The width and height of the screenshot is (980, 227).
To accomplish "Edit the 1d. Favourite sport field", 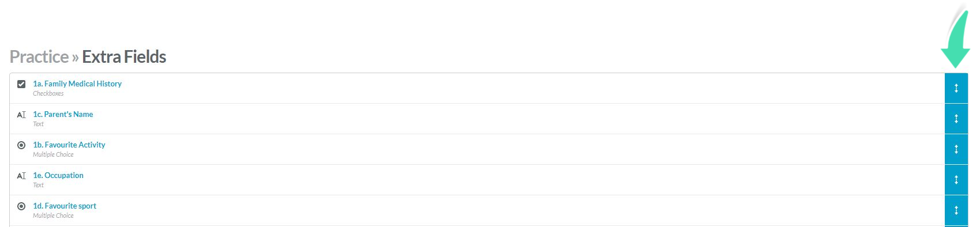I will pos(65,206).
